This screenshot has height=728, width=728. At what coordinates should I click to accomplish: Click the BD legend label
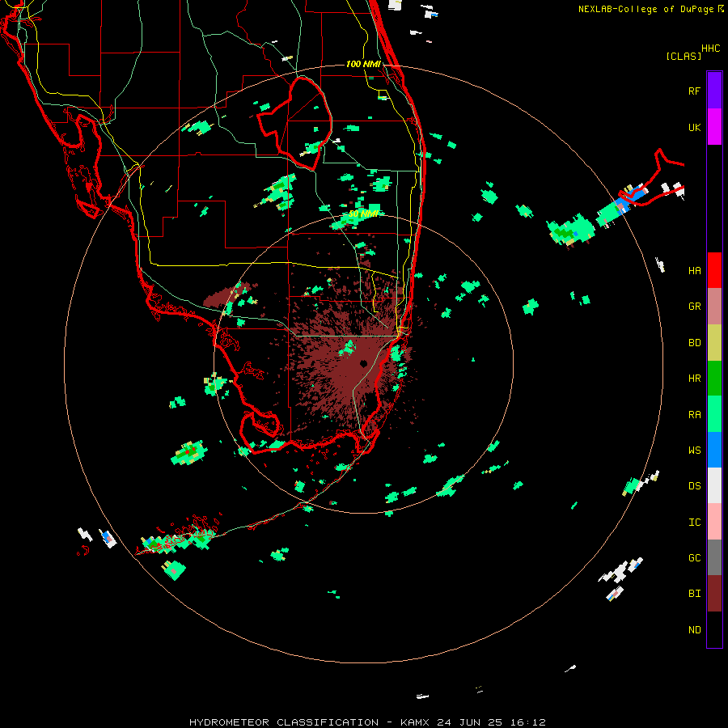pyautogui.click(x=694, y=343)
